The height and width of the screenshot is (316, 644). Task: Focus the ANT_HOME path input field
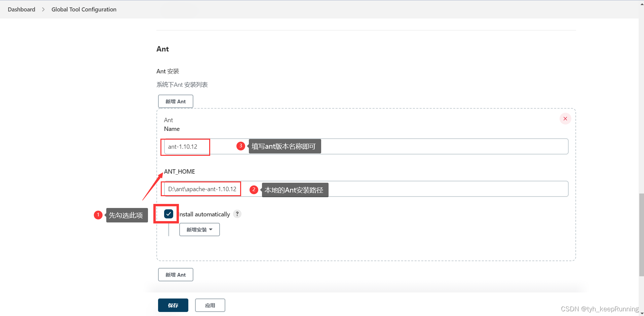point(366,189)
